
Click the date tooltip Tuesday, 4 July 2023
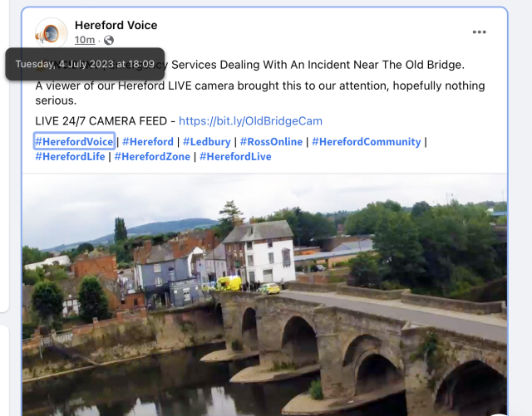click(85, 64)
